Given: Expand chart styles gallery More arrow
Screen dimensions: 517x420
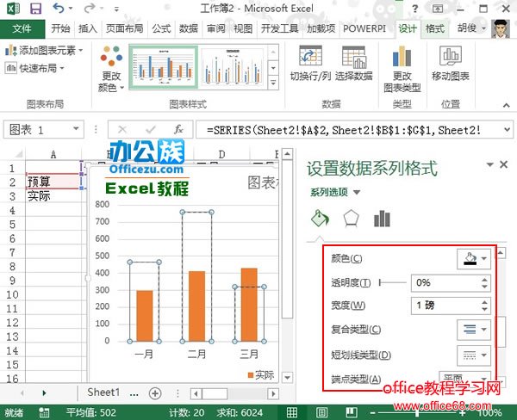Looking at the screenshot, I should pyautogui.click(x=273, y=83).
